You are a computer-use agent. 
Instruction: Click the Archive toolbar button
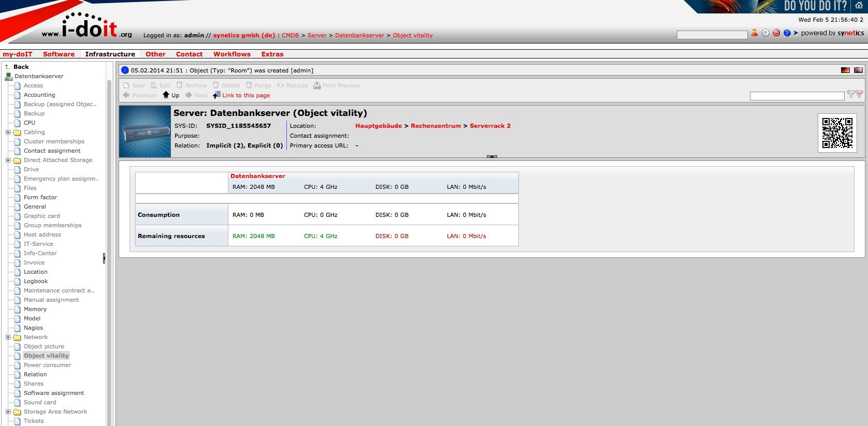[x=191, y=85]
